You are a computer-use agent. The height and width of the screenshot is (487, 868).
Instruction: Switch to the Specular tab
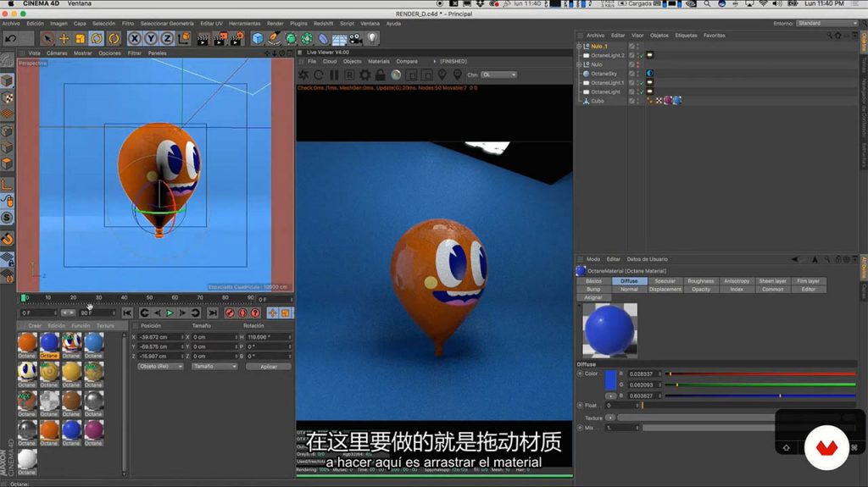point(665,281)
